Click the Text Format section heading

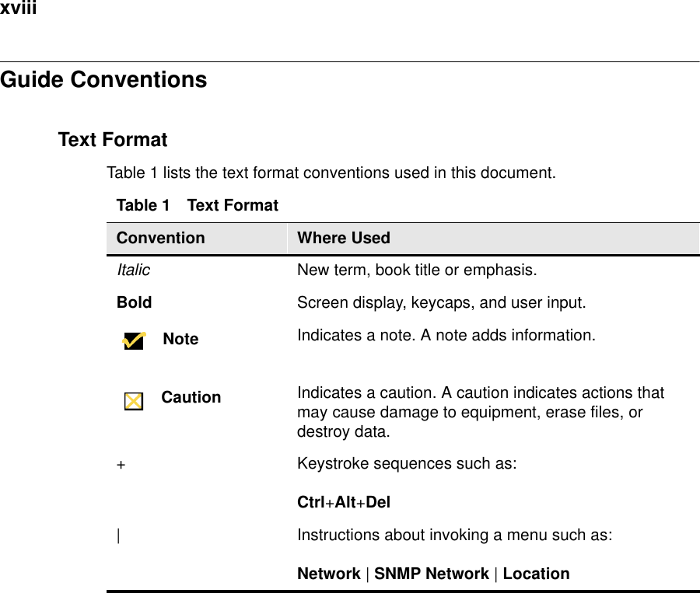coord(113,141)
